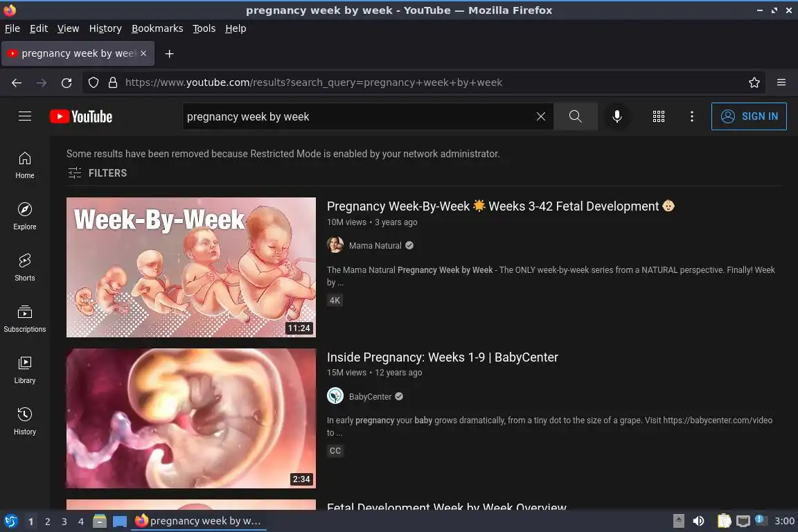Screen dimensions: 798x532
Task: Expand the FILTERS options
Action: pyautogui.click(x=97, y=173)
